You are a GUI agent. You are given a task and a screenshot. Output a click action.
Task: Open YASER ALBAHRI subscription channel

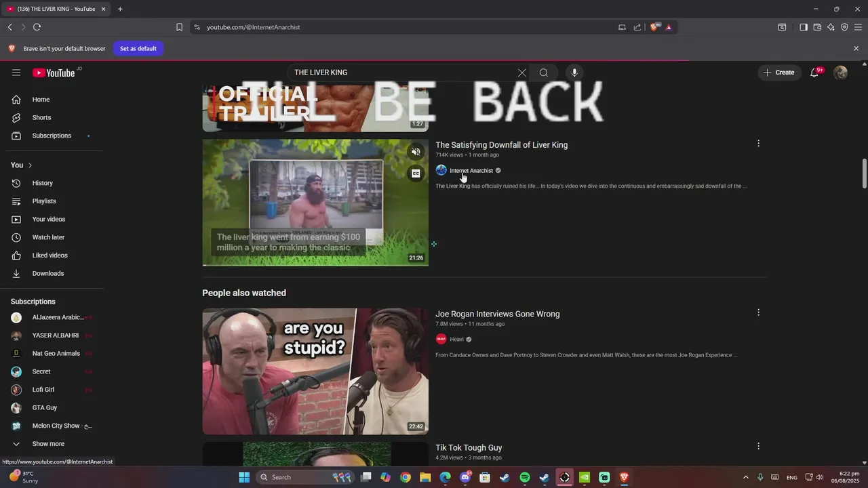click(x=57, y=335)
